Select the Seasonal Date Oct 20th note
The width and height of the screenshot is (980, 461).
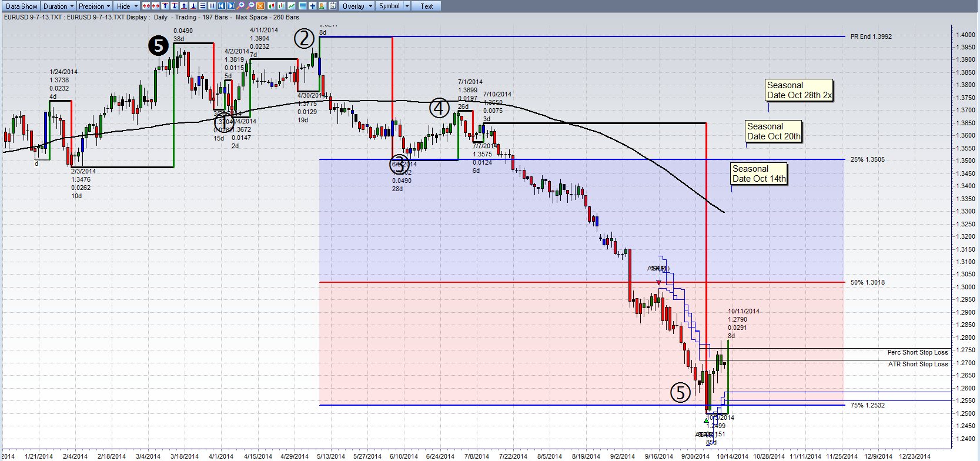pos(774,131)
